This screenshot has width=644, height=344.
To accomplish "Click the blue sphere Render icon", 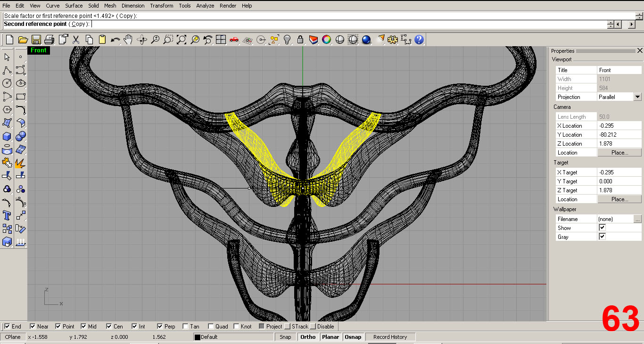I will tap(366, 40).
